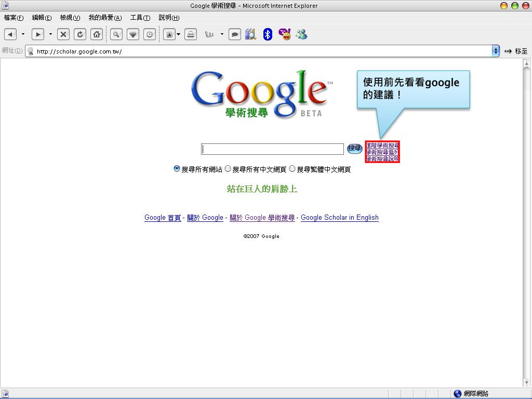
Task: Open the 說明(H) menu
Action: (169, 18)
